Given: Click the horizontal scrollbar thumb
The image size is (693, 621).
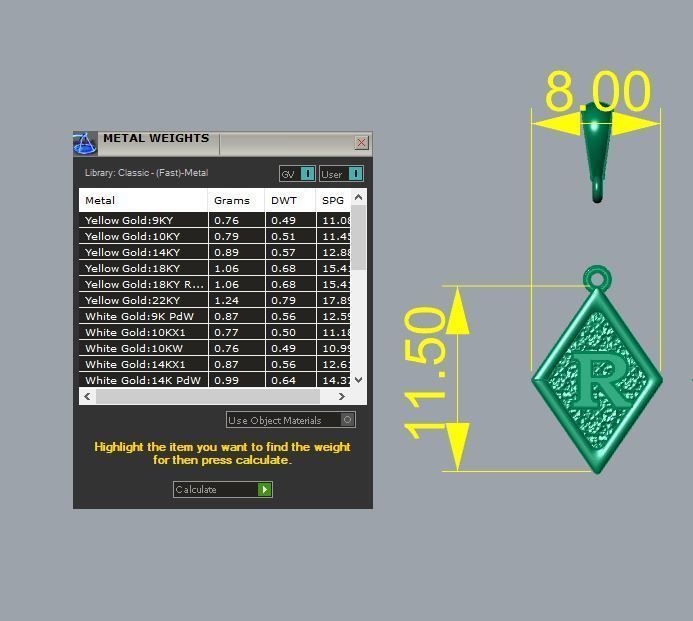Looking at the screenshot, I should pyautogui.click(x=208, y=396).
